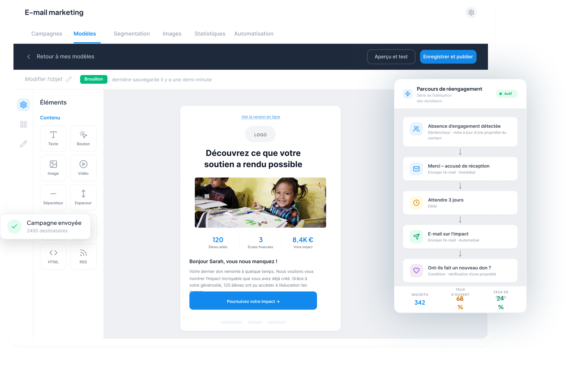The width and height of the screenshot is (588, 367).
Task: Open the Ont-ils fait un nouveau don step
Action: tap(460, 271)
